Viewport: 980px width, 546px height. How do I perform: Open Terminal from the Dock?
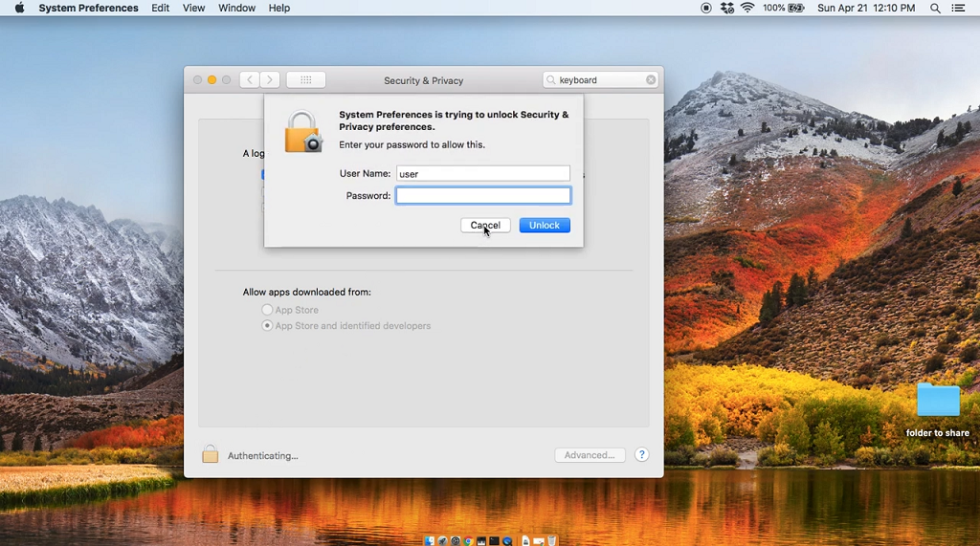[495, 541]
